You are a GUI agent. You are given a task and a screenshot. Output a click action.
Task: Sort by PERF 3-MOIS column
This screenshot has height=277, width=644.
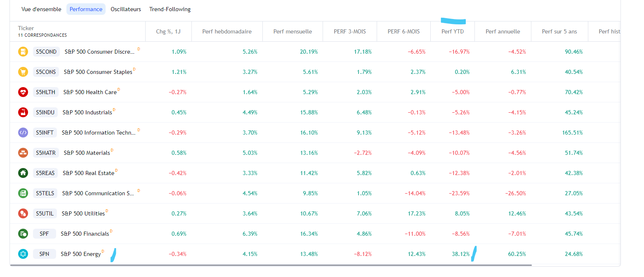(x=350, y=31)
